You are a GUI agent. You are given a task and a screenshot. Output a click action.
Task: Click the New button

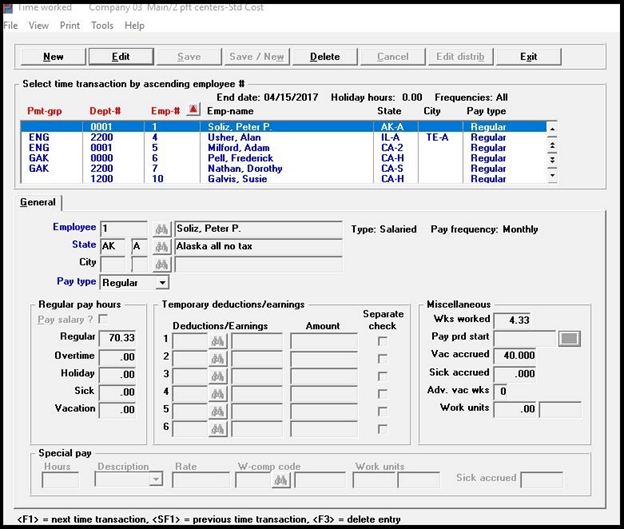[x=53, y=57]
